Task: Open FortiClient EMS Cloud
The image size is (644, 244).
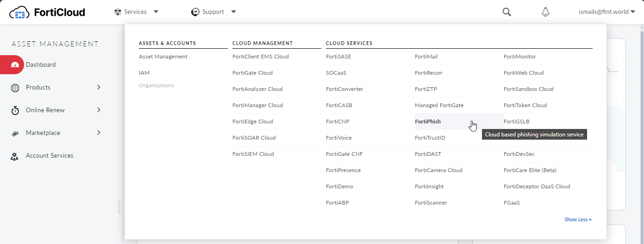Action: tap(261, 57)
